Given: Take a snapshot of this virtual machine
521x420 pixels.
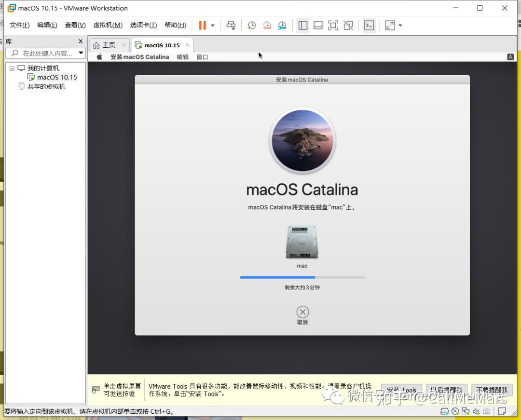Looking at the screenshot, I should [251, 25].
